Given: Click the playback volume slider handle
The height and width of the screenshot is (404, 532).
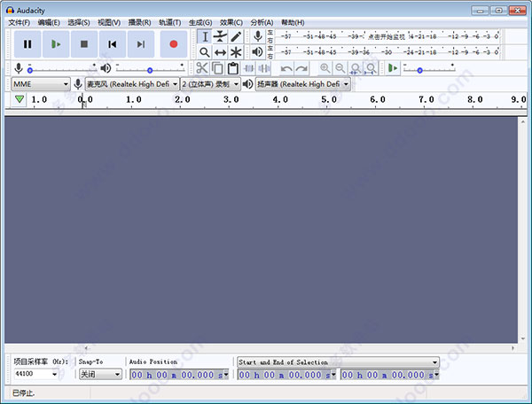Looking at the screenshot, I should coord(150,70).
